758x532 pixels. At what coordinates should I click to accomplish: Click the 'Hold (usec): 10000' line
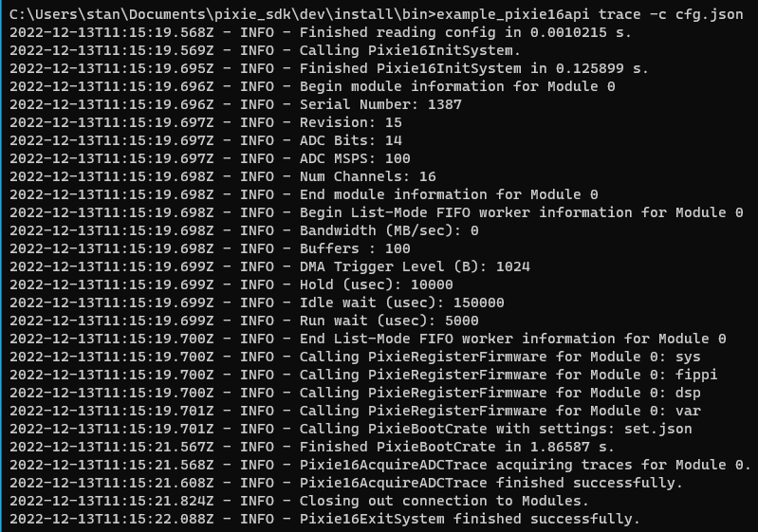pos(231,284)
